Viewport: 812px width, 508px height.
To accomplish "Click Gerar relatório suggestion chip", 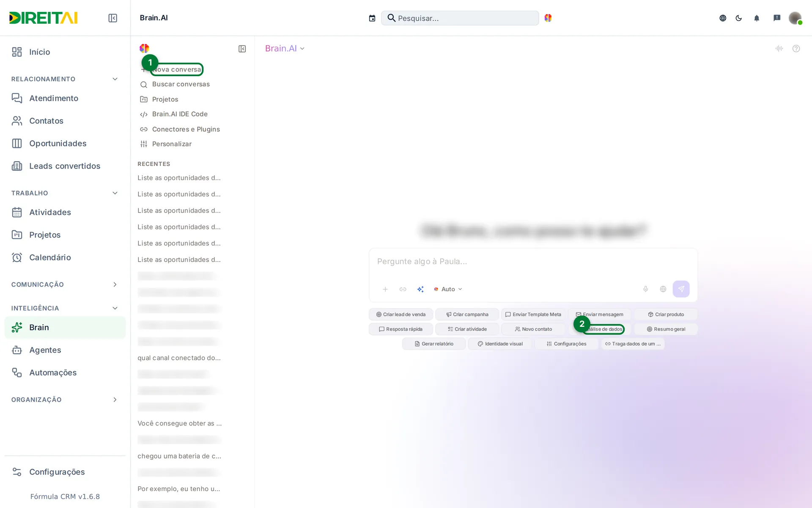I will tap(434, 344).
